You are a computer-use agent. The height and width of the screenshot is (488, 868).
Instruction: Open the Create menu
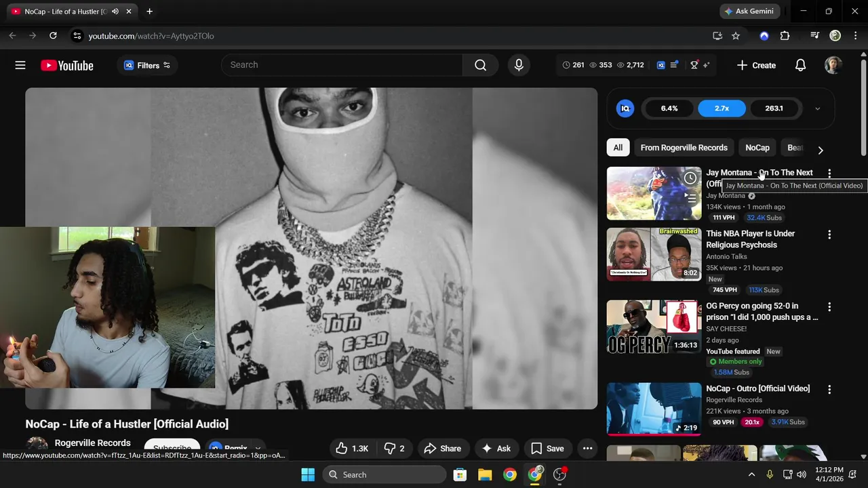point(755,65)
